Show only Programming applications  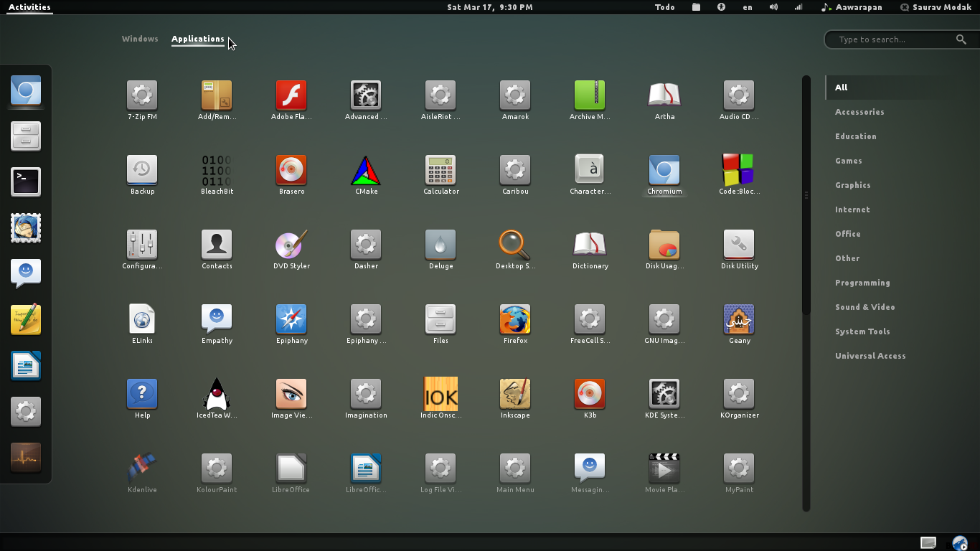(862, 282)
